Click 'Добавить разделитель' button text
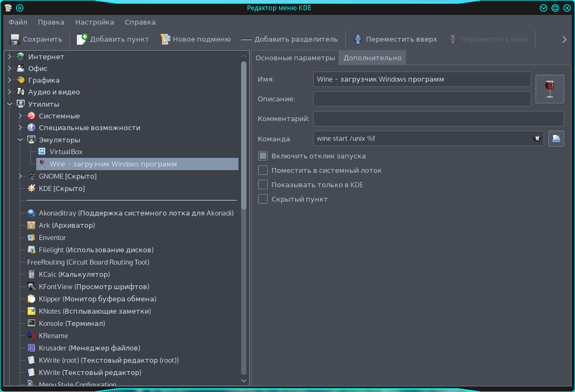The width and height of the screenshot is (575, 392). click(296, 39)
